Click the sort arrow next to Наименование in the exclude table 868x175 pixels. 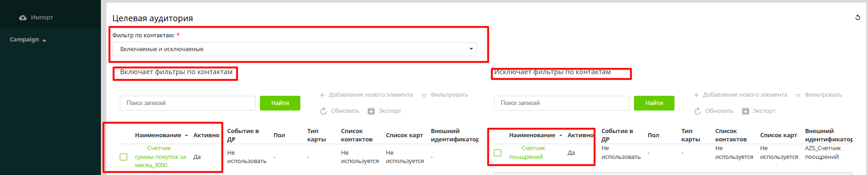click(560, 135)
